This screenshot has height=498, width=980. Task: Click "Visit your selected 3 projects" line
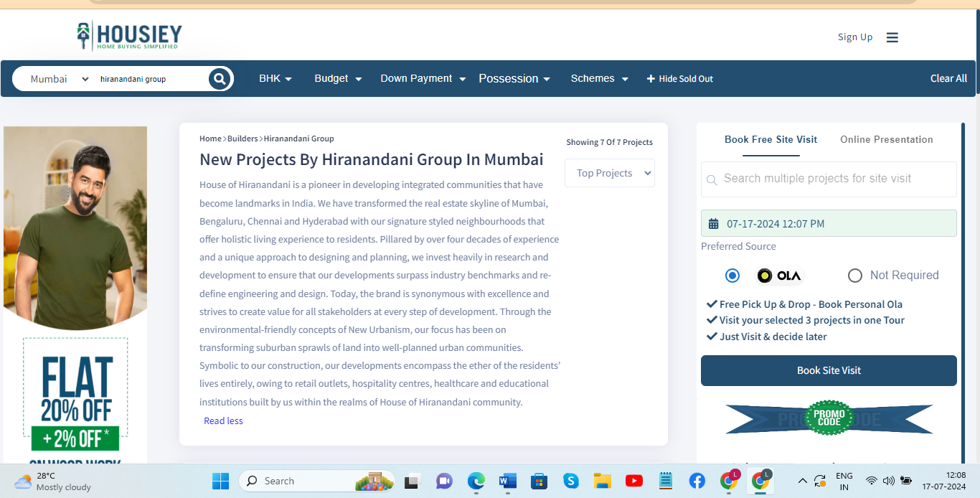tap(805, 320)
